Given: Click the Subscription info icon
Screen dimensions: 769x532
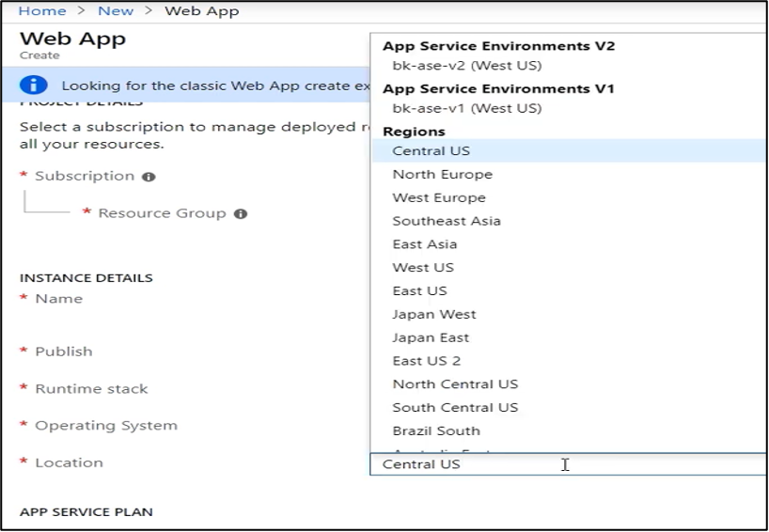Looking at the screenshot, I should 149,177.
